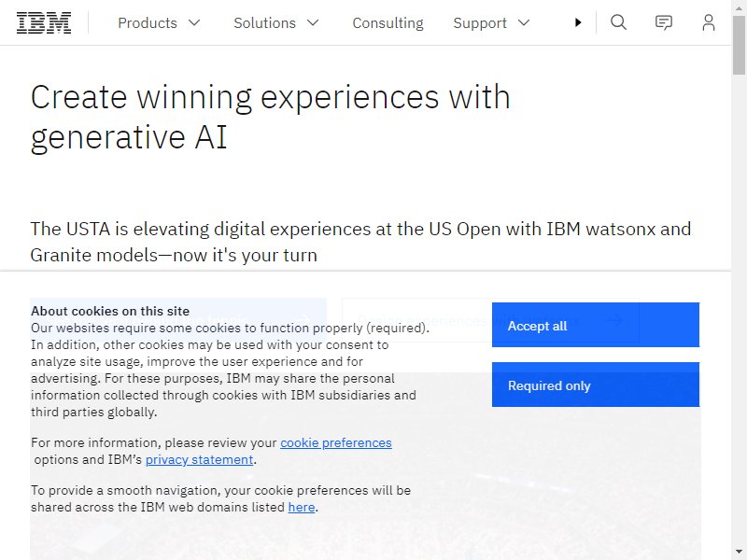Open the user profile icon
The width and height of the screenshot is (747, 560).
[x=709, y=22]
